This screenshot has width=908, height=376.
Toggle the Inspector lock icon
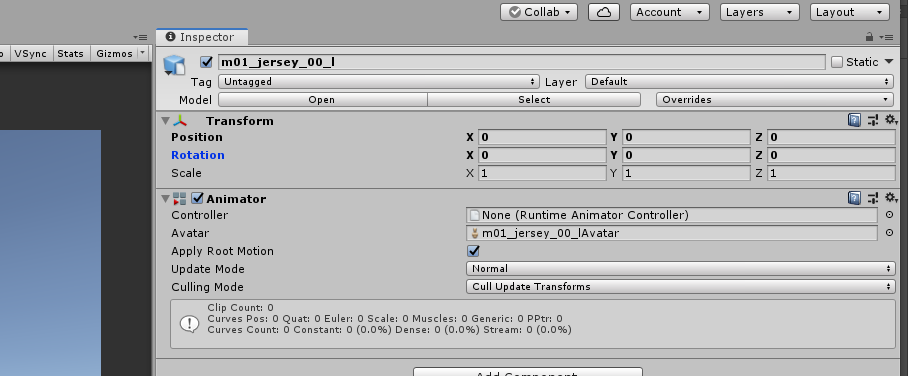tap(869, 36)
